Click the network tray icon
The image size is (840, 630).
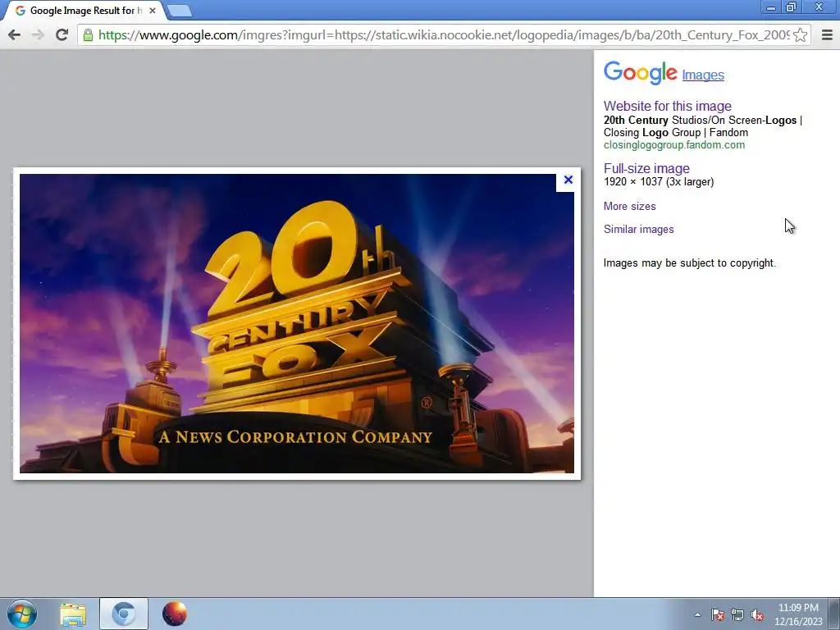pos(737,615)
